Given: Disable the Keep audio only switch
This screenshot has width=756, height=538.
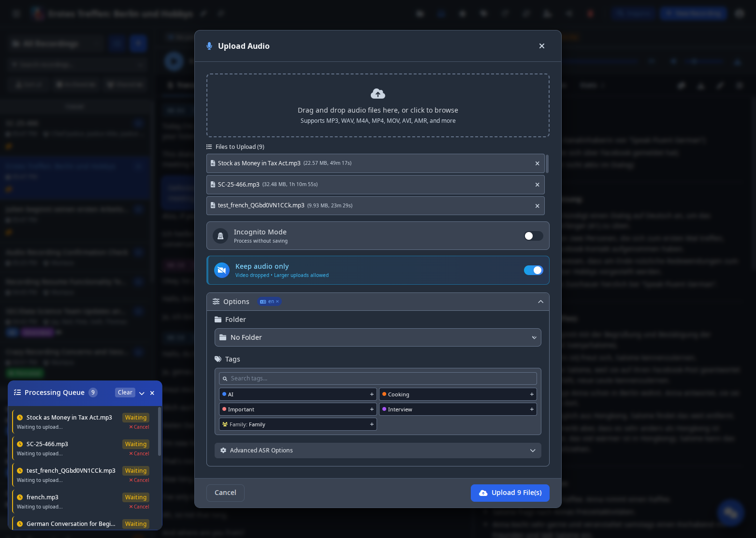Looking at the screenshot, I should pos(534,270).
